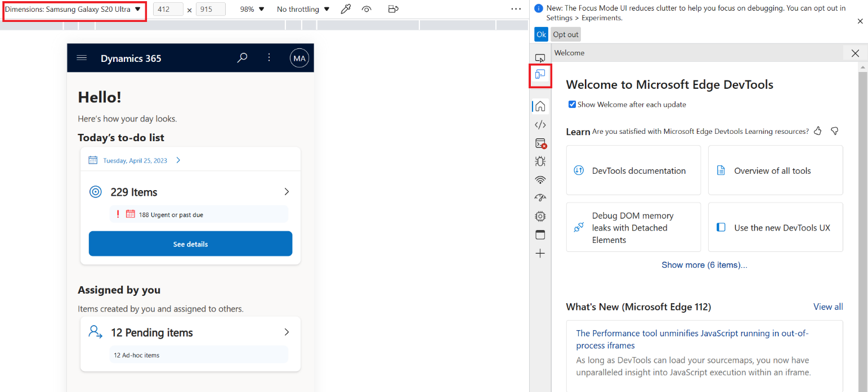Click the Ok button
The width and height of the screenshot is (868, 392).
pyautogui.click(x=541, y=34)
